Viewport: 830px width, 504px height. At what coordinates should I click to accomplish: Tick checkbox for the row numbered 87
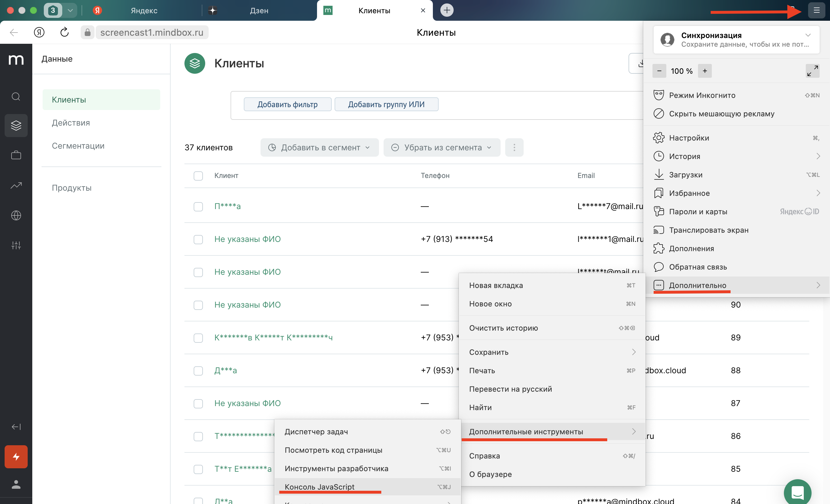198,403
